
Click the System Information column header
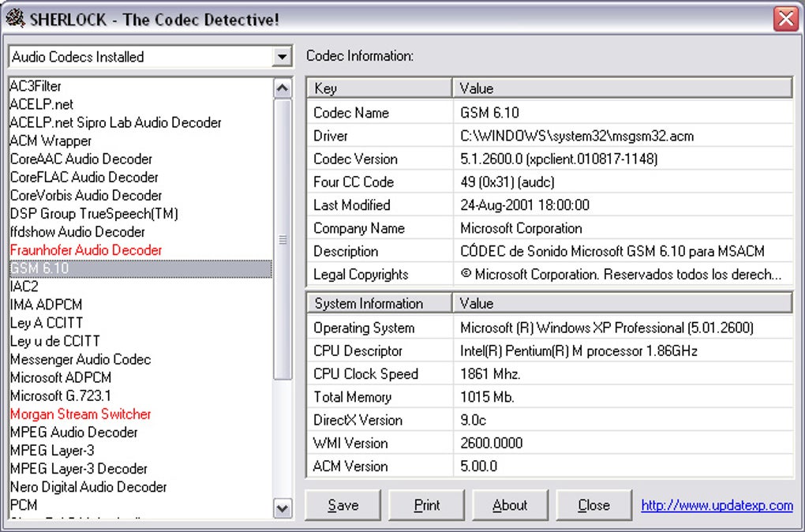tap(380, 303)
